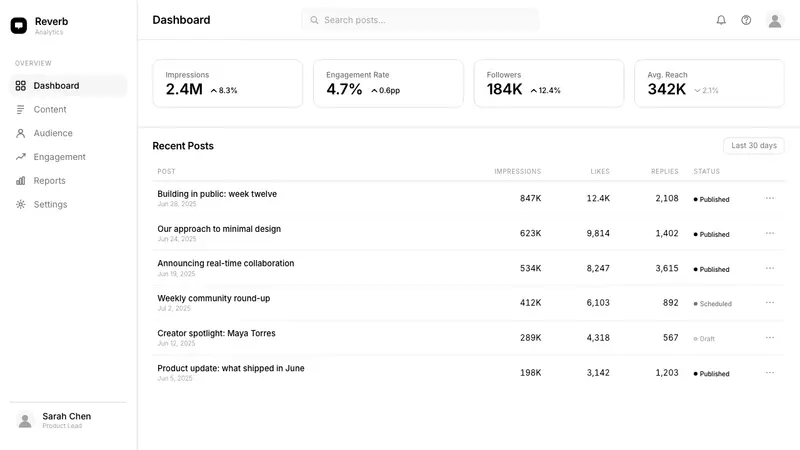Click the Settings gear icon in sidebar

point(20,204)
